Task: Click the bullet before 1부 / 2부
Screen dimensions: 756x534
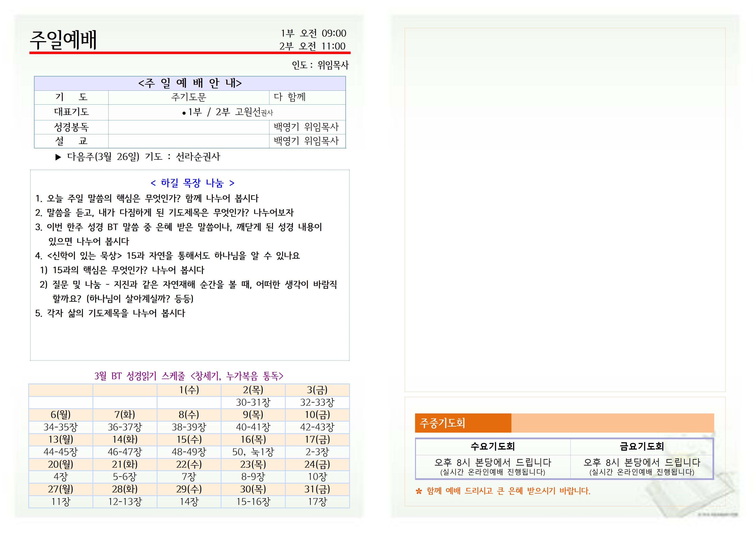Action: [184, 113]
